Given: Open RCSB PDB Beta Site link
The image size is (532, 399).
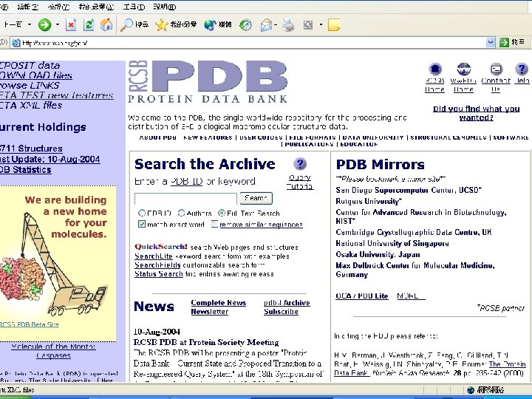Looking at the screenshot, I should tap(29, 324).
